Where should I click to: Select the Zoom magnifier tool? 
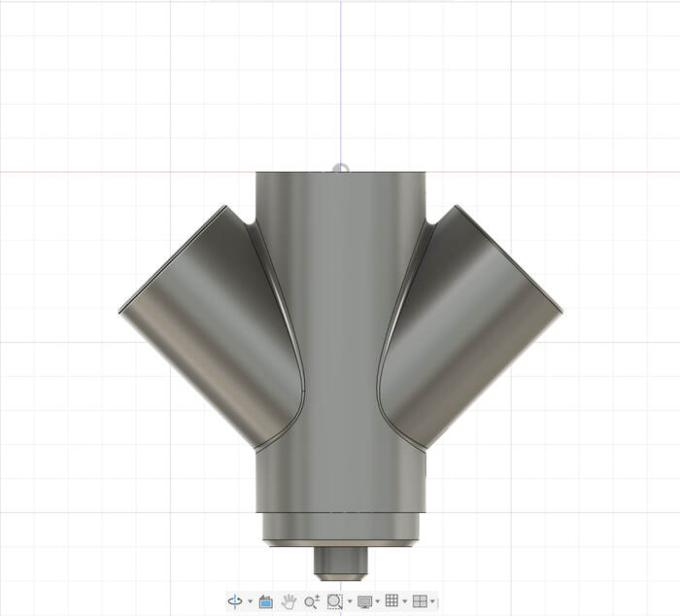pyautogui.click(x=312, y=601)
